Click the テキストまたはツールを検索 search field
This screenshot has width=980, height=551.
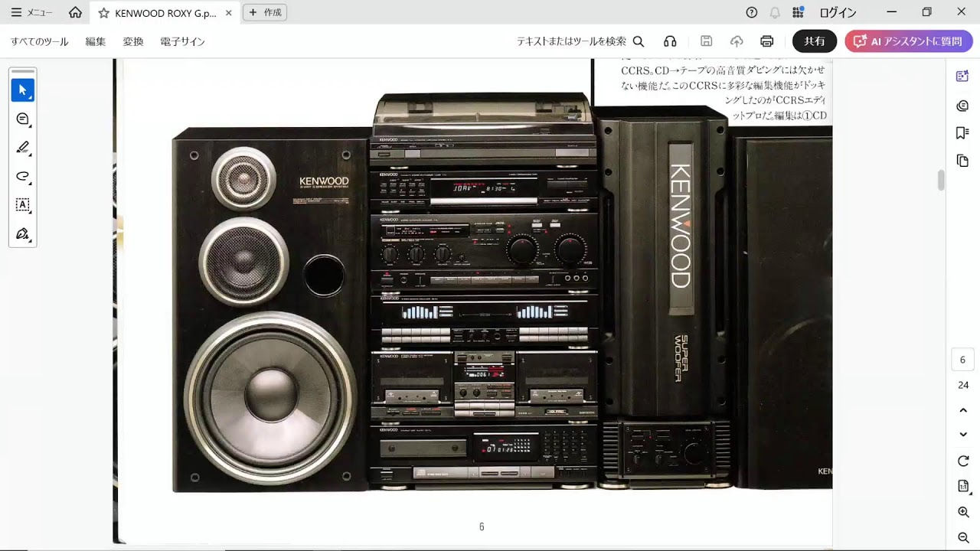tap(580, 41)
